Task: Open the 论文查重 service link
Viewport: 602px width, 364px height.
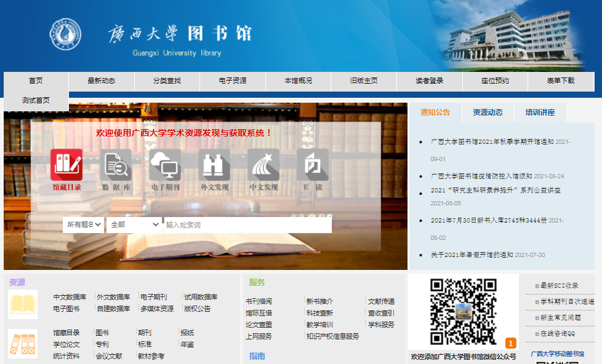Action: click(x=259, y=325)
